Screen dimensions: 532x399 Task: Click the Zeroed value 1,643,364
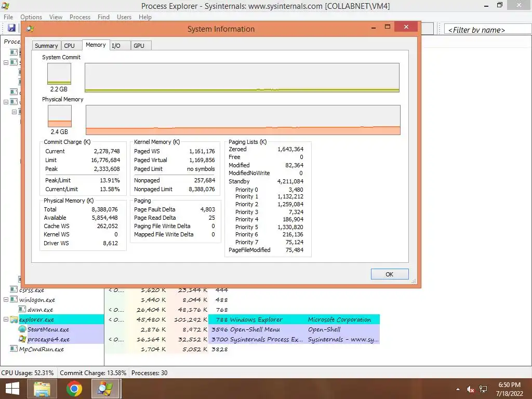290,149
